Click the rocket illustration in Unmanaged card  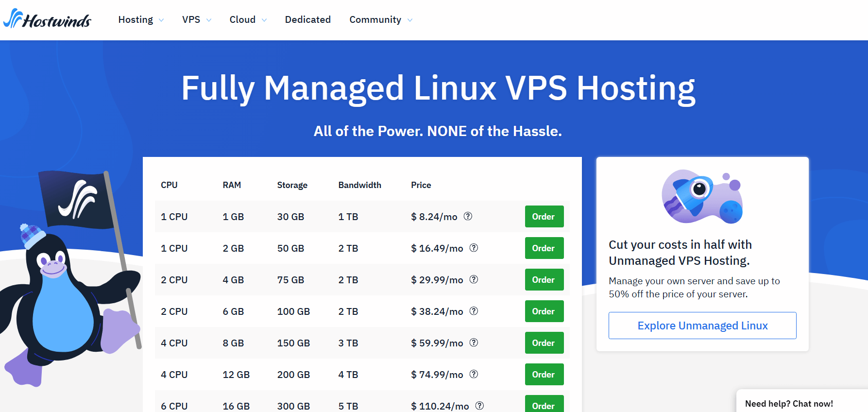point(702,196)
